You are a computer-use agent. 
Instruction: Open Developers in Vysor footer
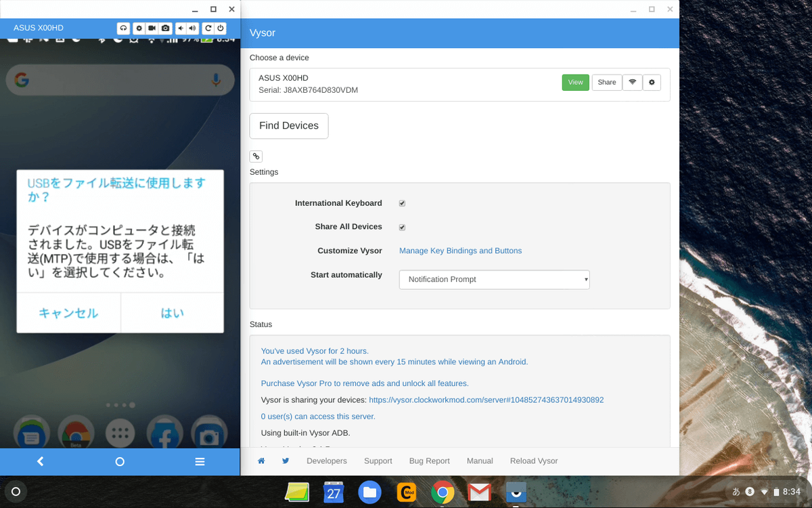[327, 461]
